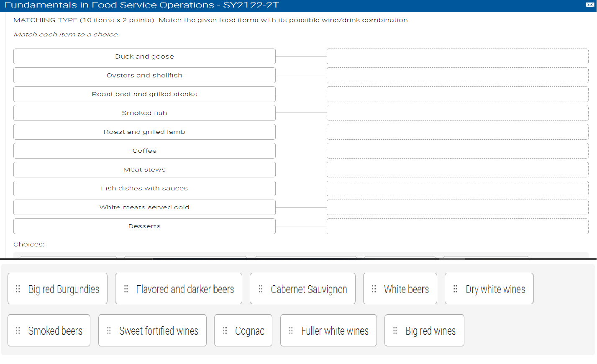Click the answer slot beside Duck and goose
The height and width of the screenshot is (364, 597).
tap(458, 56)
